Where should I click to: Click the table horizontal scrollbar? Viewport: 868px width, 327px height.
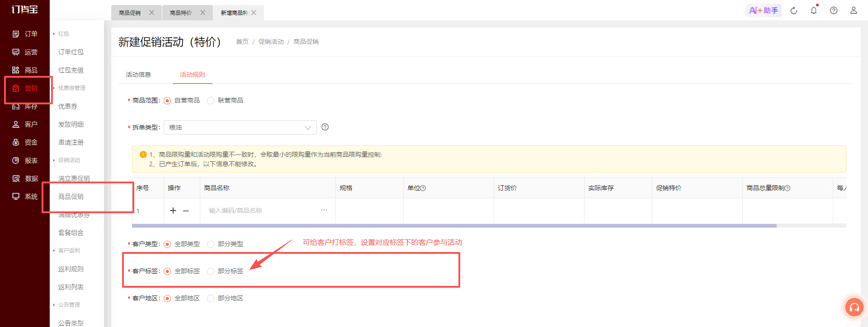click(454, 225)
